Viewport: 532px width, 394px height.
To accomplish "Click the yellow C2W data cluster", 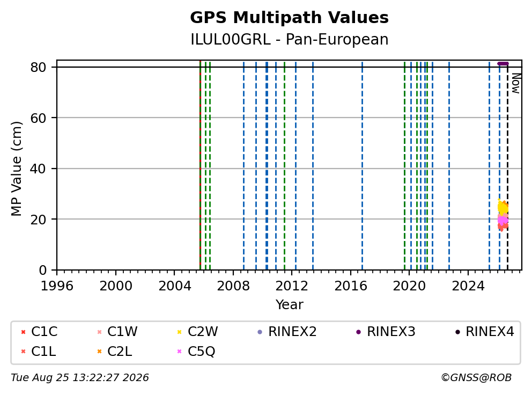I will click(x=502, y=207).
